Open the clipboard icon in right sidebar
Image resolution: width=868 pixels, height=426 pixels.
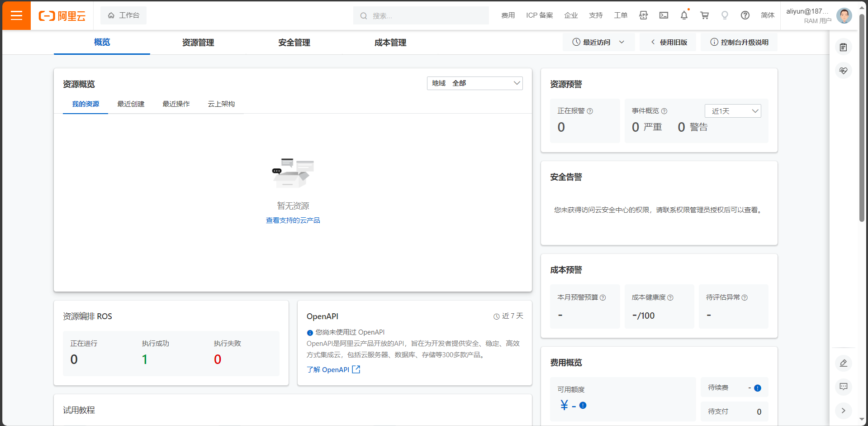pyautogui.click(x=844, y=47)
